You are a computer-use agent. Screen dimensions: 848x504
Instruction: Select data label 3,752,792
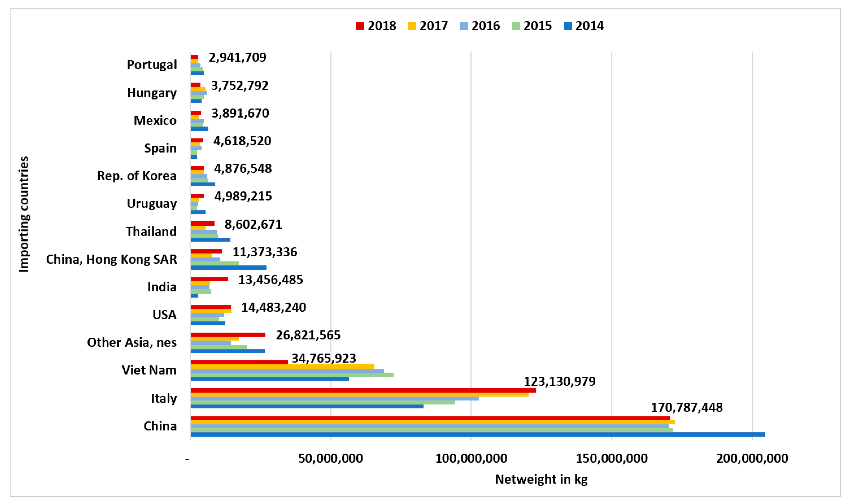(240, 86)
